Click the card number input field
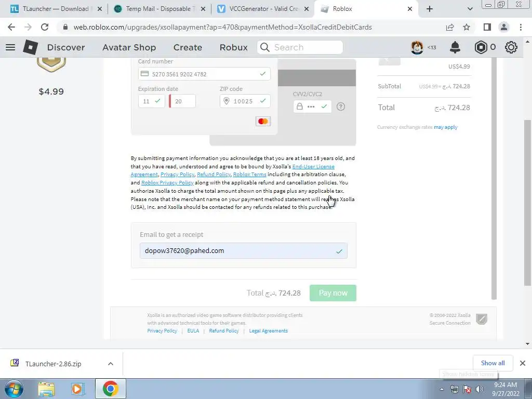The width and height of the screenshot is (532, 399). pyautogui.click(x=204, y=74)
